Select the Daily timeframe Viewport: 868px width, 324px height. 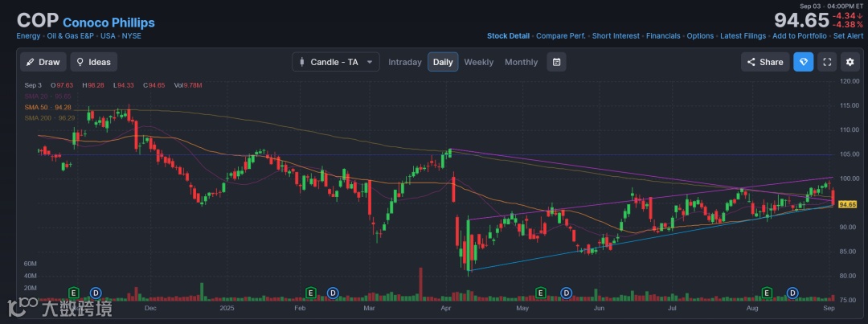pos(443,62)
